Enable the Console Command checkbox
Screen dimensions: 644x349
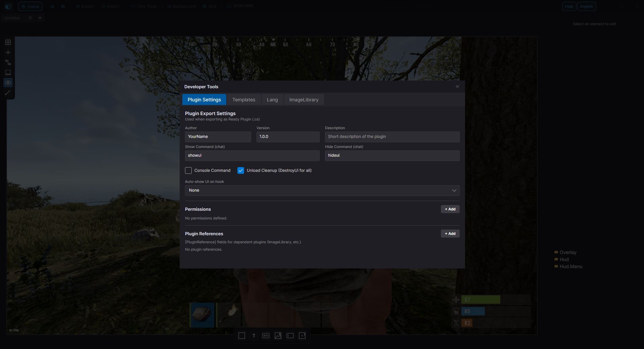[x=188, y=170]
